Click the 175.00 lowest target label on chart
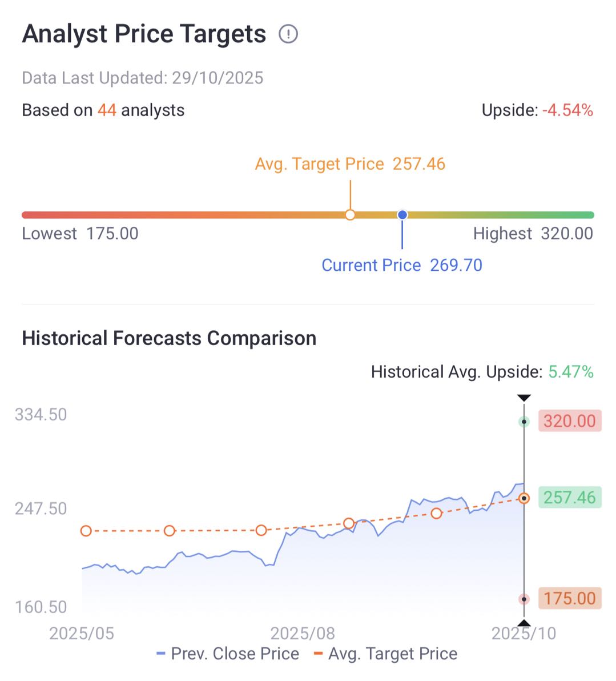The width and height of the screenshot is (616, 681). 569,598
